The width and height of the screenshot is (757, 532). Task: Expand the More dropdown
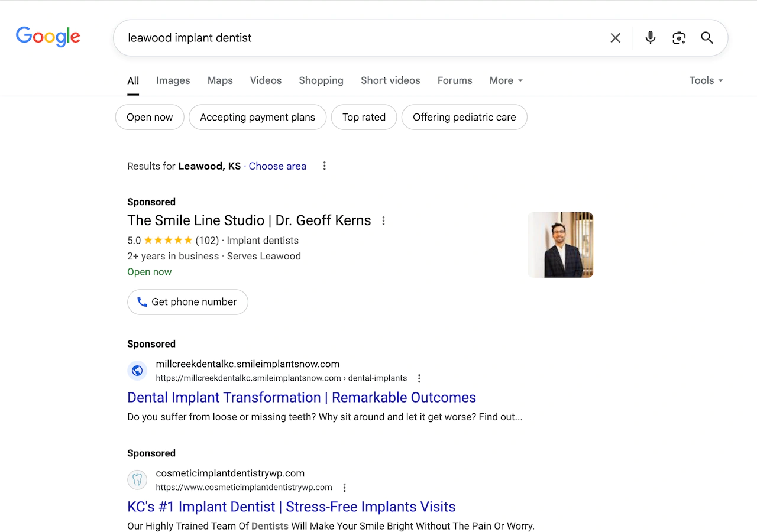pyautogui.click(x=506, y=80)
